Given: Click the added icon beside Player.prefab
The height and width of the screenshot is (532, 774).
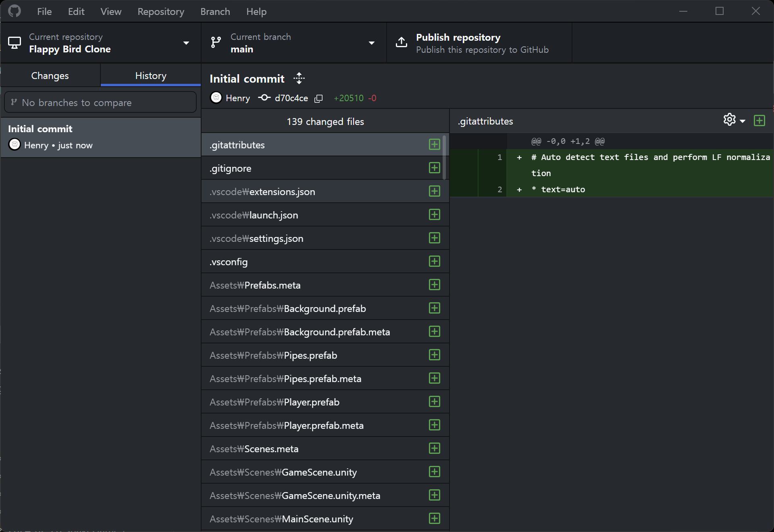Looking at the screenshot, I should [435, 402].
